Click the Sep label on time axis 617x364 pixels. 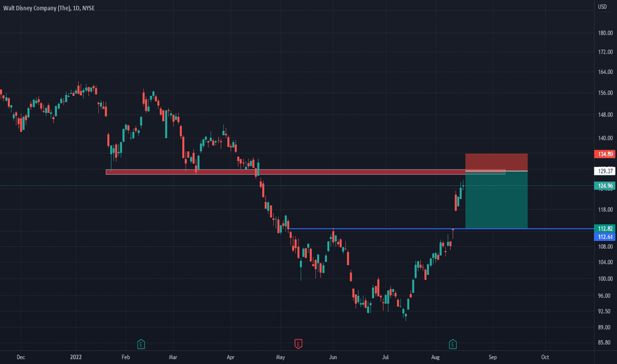pos(493,357)
